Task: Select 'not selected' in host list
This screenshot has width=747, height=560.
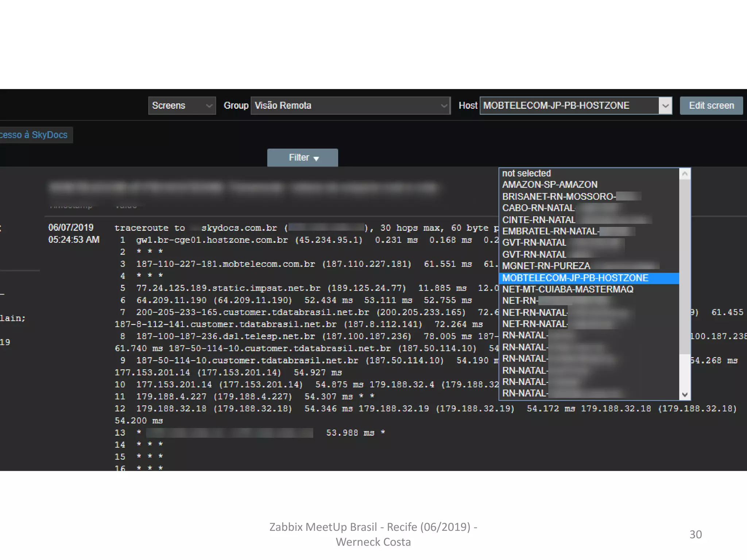Action: 526,173
